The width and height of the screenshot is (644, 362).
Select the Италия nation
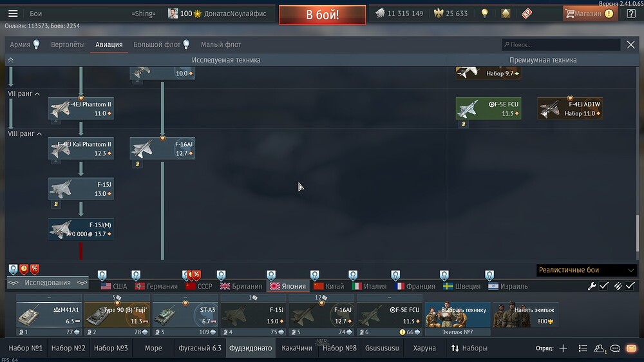[369, 287]
